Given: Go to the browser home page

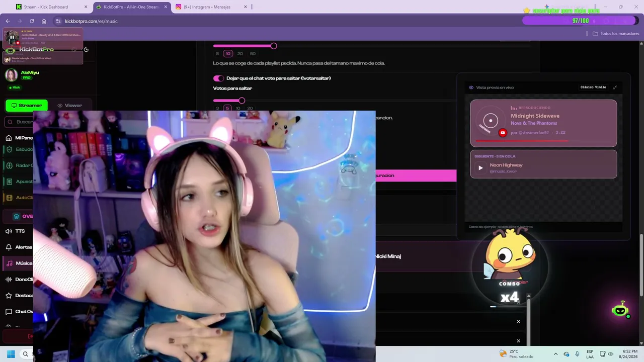Looking at the screenshot, I should click(44, 21).
